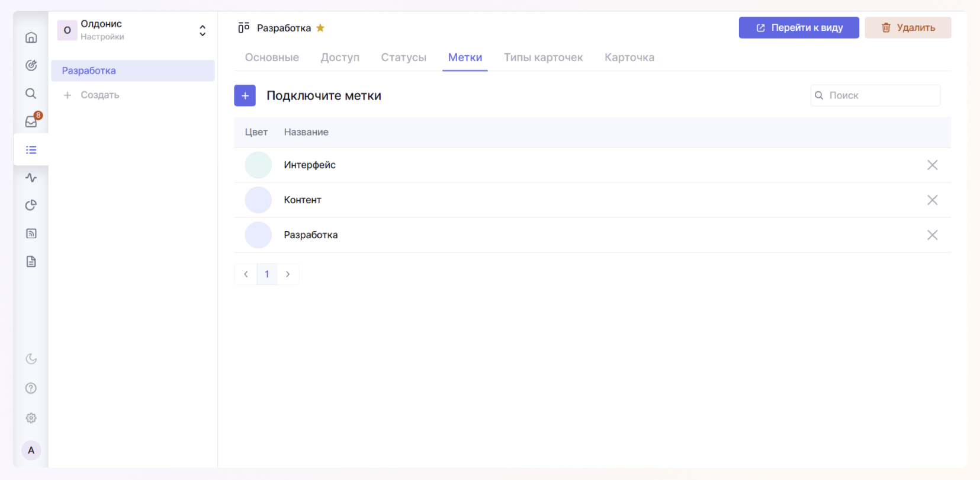Expand the Олдонис workspace switcher
The width and height of the screenshot is (980, 480).
(x=203, y=30)
